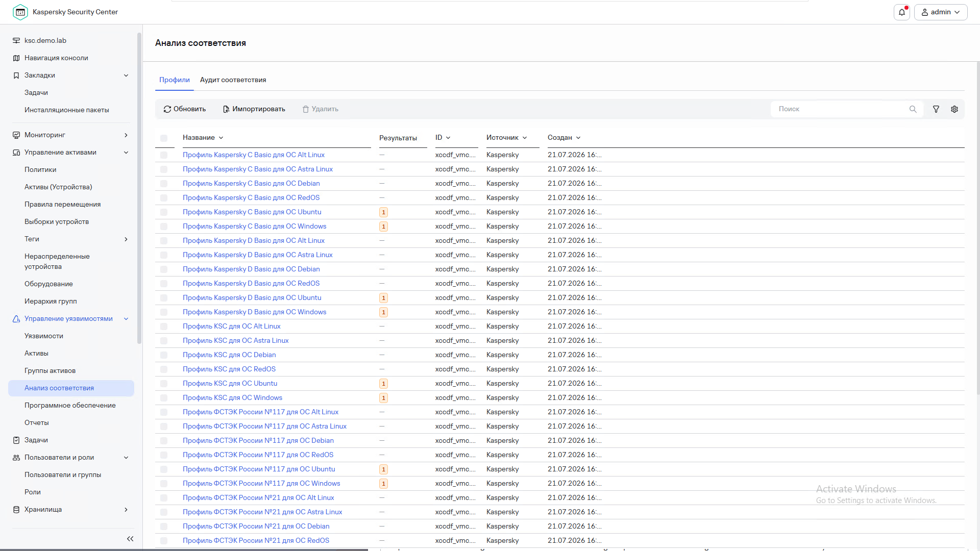Expand the Теги submenu chevron
This screenshot has width=980, height=551.
tap(126, 239)
